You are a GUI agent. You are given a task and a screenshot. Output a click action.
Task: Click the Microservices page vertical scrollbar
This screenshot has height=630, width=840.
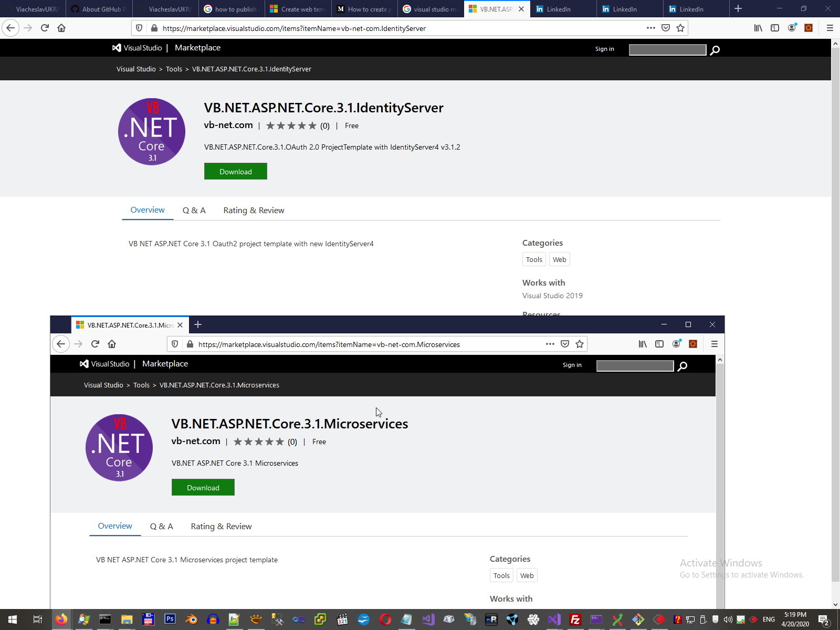point(720,482)
